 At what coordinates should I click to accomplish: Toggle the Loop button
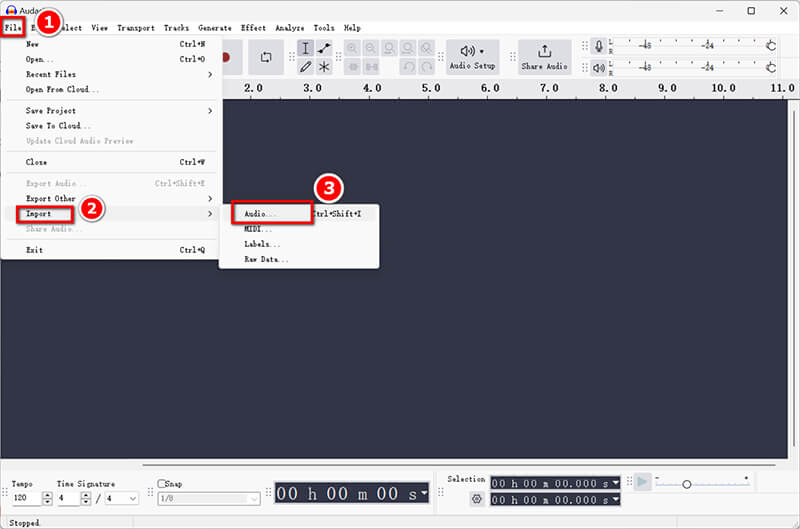pyautogui.click(x=266, y=57)
